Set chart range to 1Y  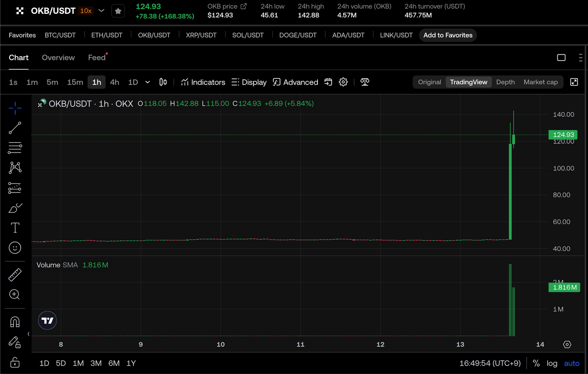point(131,363)
